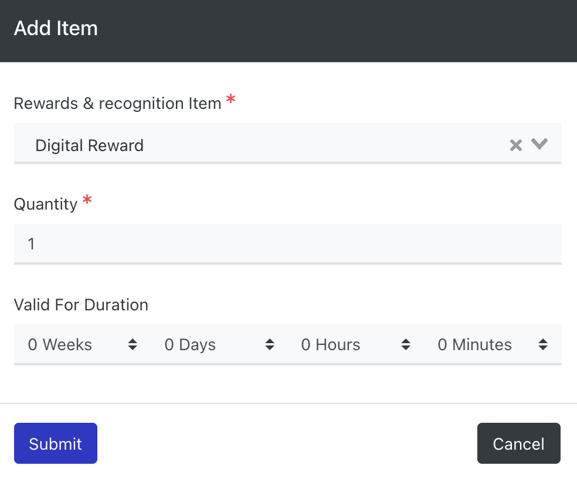The width and height of the screenshot is (577, 479).
Task: Clear the Digital Reward selection
Action: coord(516,145)
